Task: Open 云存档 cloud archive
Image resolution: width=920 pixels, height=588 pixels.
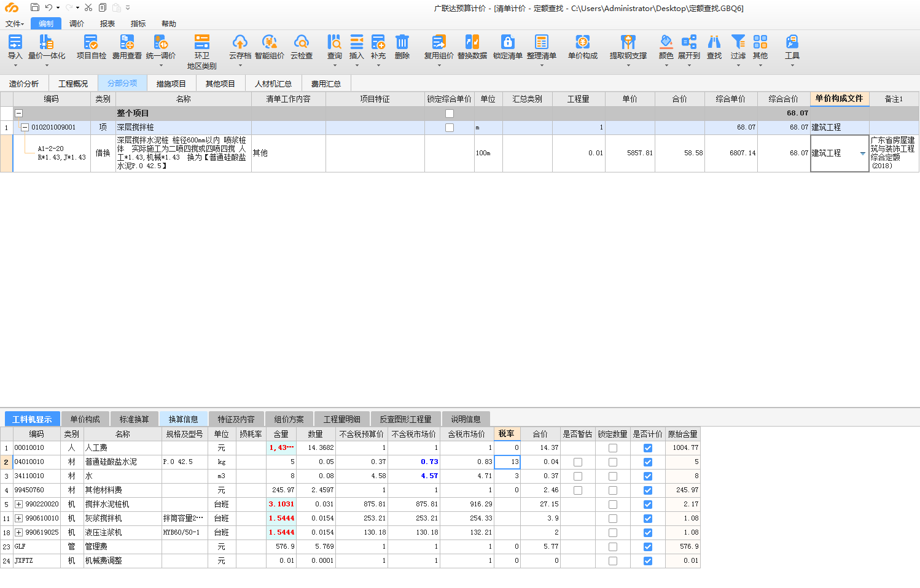Action: [240, 42]
